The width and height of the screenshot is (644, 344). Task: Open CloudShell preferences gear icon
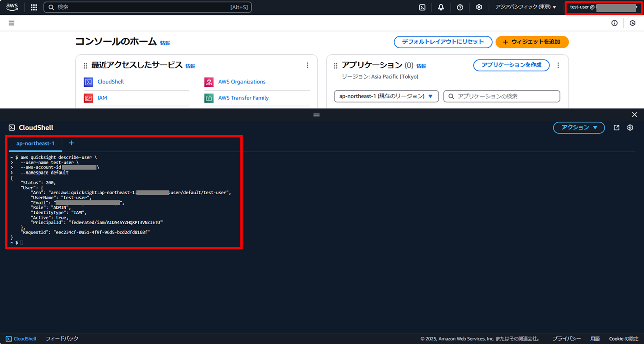pyautogui.click(x=630, y=128)
